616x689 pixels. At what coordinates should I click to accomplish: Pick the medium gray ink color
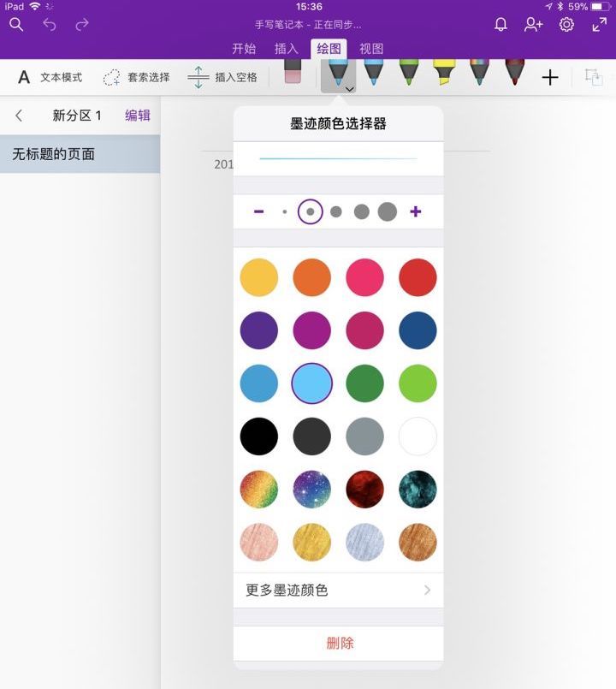[x=364, y=437]
